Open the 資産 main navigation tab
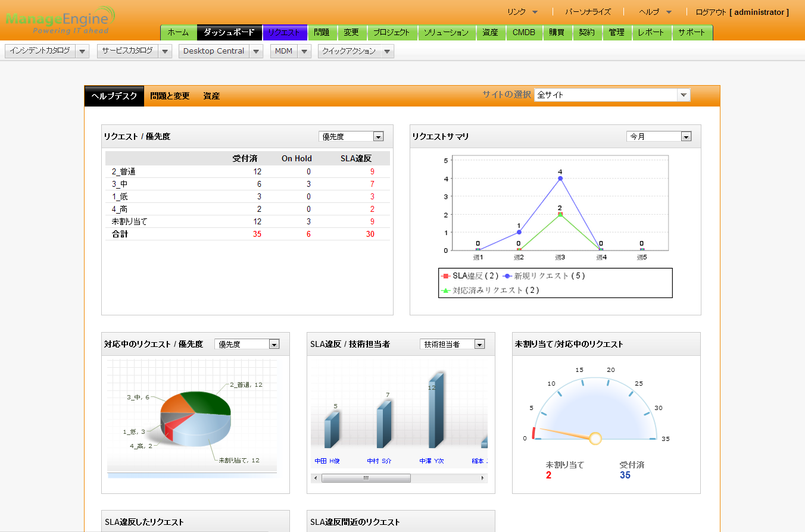 pos(491,33)
